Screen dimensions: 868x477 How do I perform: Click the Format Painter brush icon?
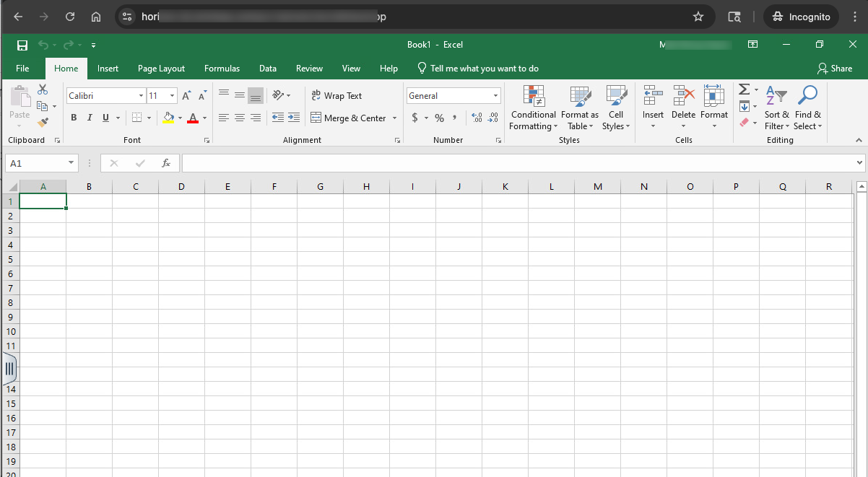43,123
